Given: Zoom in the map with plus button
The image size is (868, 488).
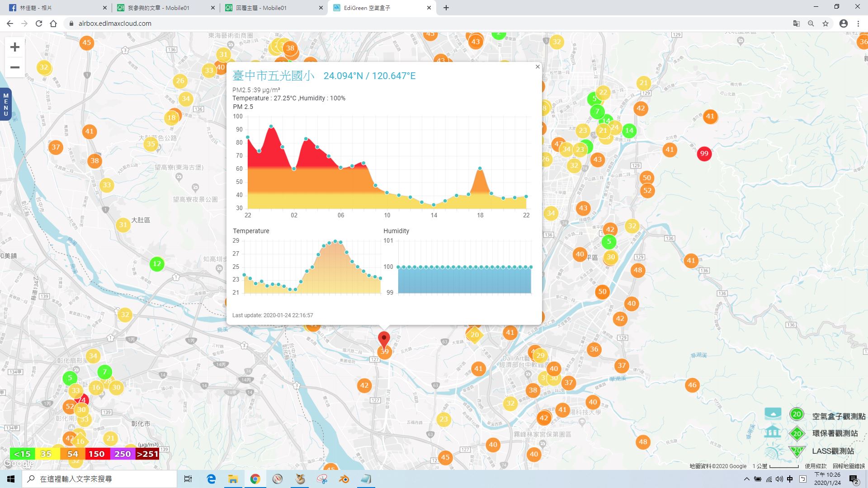Looking at the screenshot, I should coord(15,47).
